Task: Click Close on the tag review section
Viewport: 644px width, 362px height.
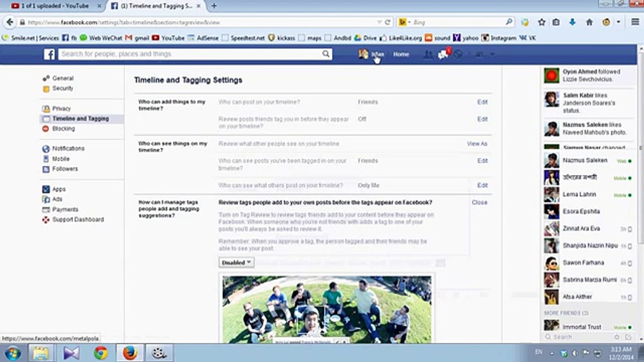Action: coord(479,203)
